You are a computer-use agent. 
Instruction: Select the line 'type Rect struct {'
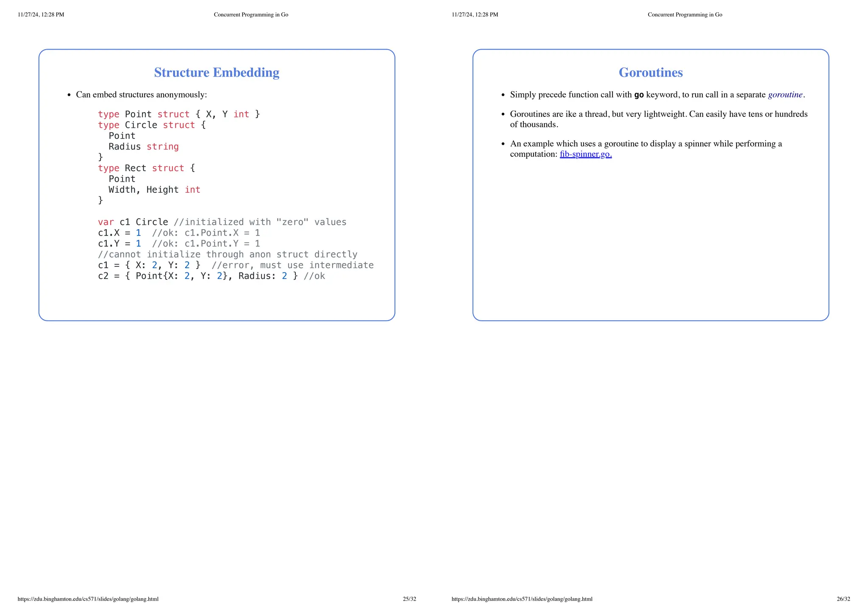[x=146, y=168]
